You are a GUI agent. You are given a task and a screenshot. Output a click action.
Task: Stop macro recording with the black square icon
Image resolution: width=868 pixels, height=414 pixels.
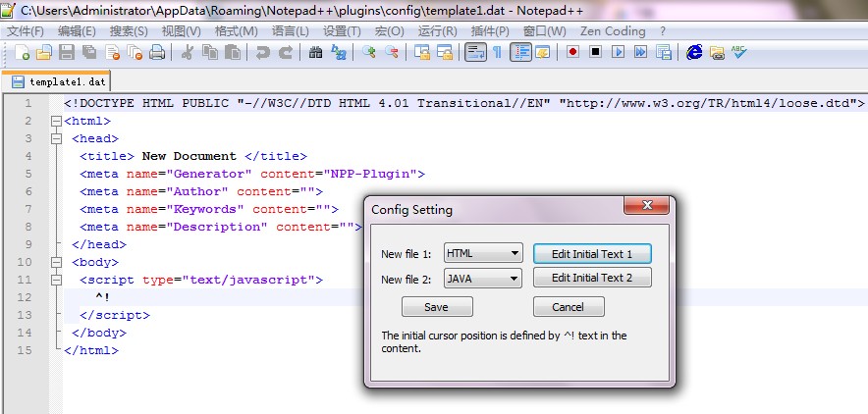click(x=595, y=53)
